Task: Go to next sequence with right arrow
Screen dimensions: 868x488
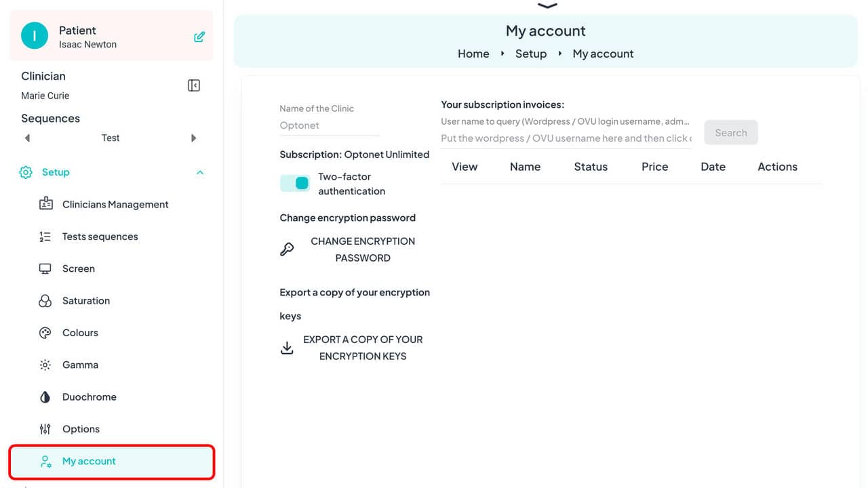Action: coord(193,138)
